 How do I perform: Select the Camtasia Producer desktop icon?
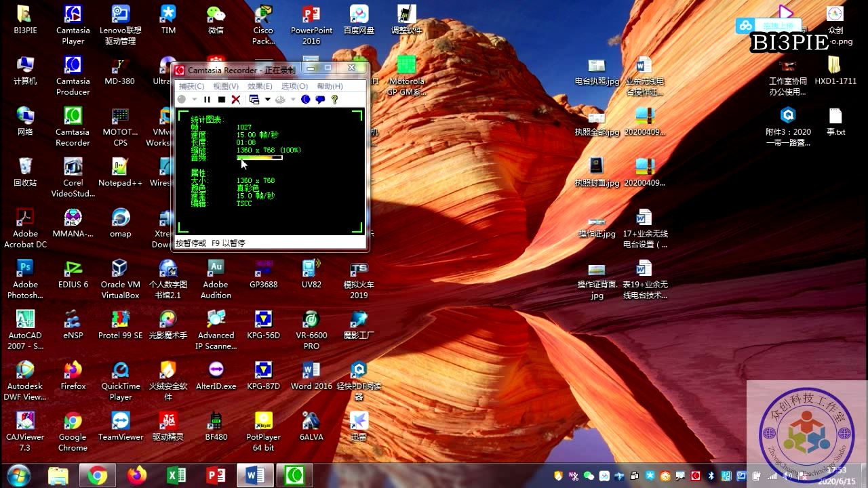pyautogui.click(x=73, y=75)
